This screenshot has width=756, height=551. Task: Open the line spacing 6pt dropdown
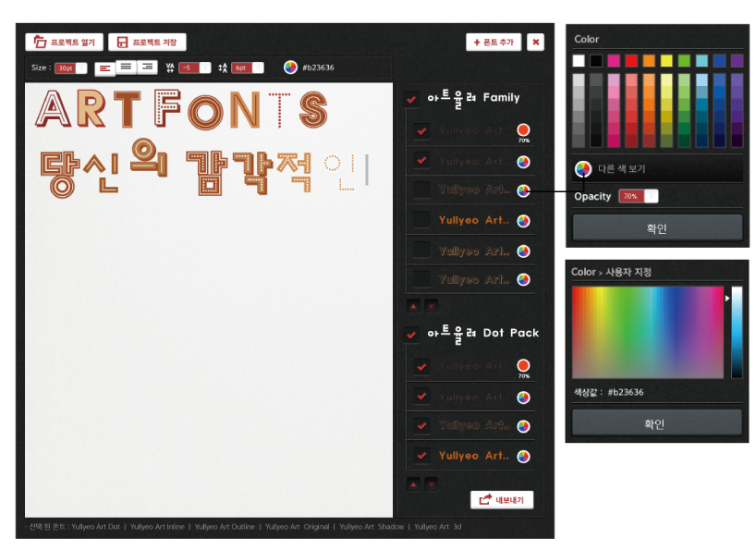click(x=258, y=67)
